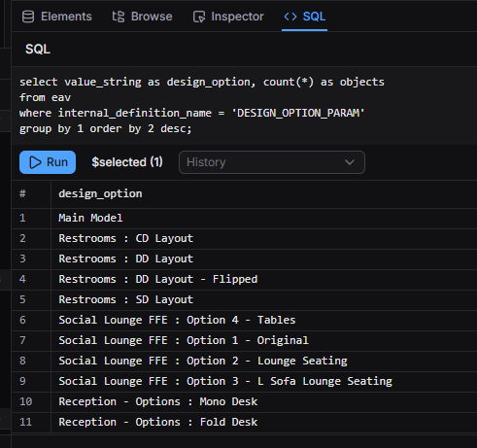Click the Inspector cursor icon
The image size is (477, 448).
pyautogui.click(x=199, y=17)
